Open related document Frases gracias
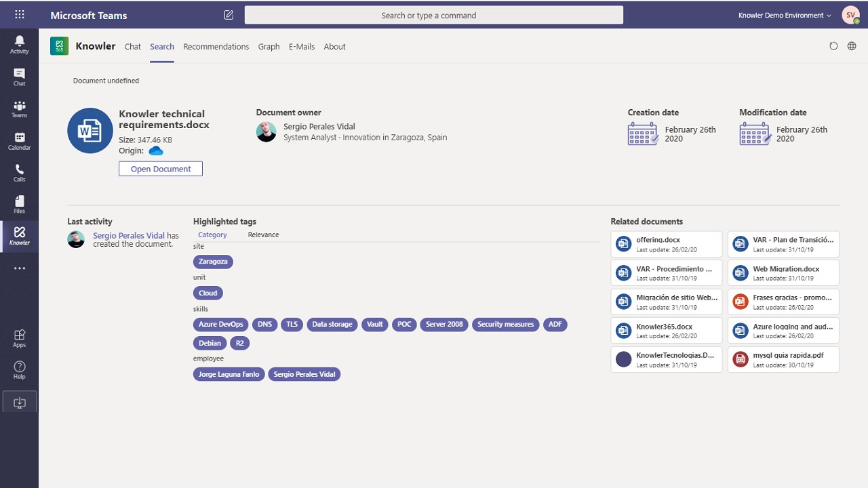Screen dimensions: 868x488 (783, 302)
